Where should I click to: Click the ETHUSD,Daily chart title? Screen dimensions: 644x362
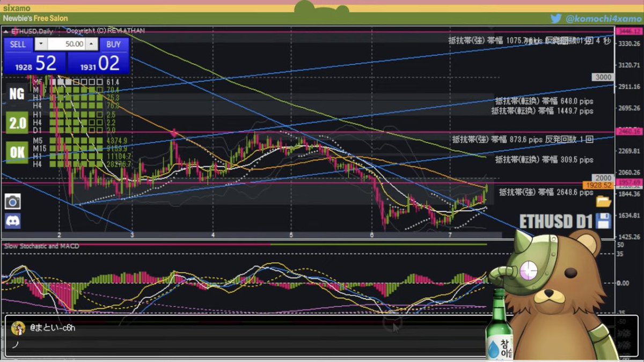[32, 32]
